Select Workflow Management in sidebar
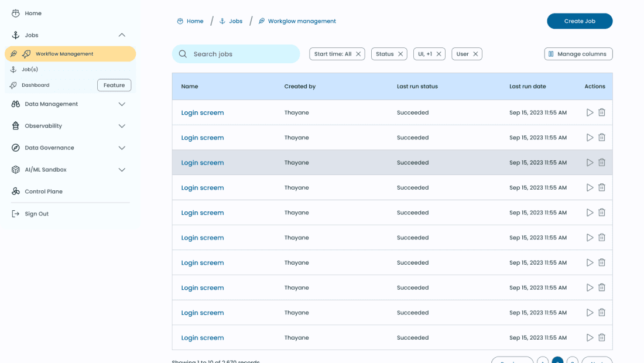644x363 pixels. (x=70, y=54)
